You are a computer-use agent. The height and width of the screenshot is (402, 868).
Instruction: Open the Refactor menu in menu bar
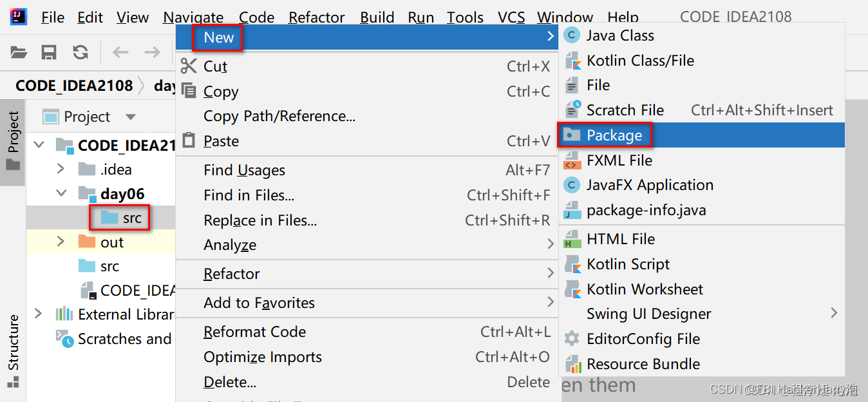click(x=316, y=17)
